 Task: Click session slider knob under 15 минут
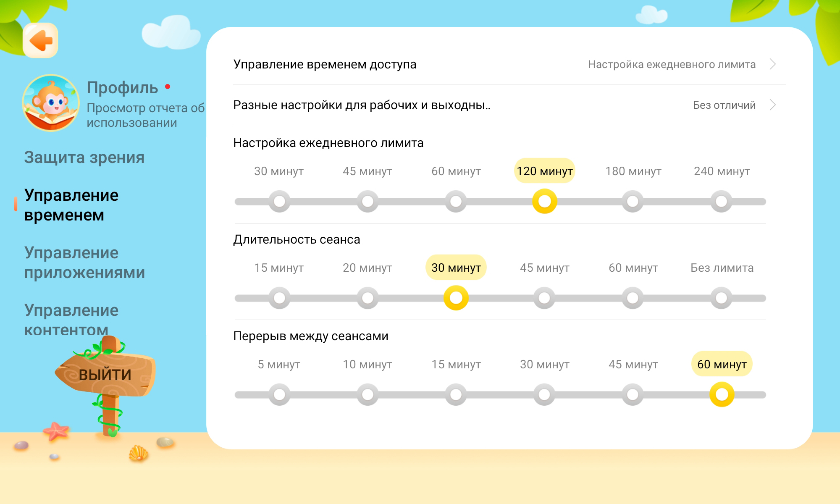tap(279, 298)
